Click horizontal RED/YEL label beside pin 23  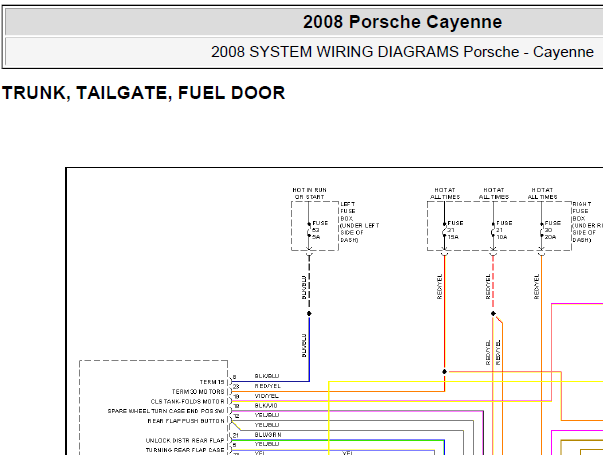[268, 386]
